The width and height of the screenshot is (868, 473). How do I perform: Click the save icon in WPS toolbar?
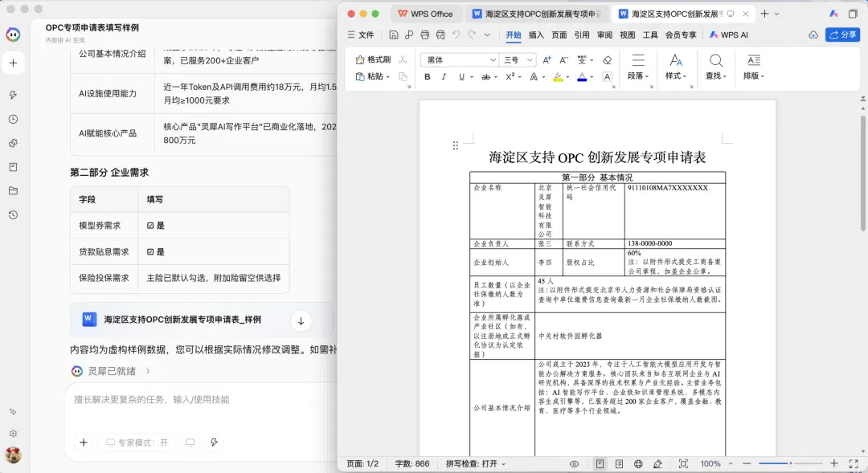tap(393, 35)
